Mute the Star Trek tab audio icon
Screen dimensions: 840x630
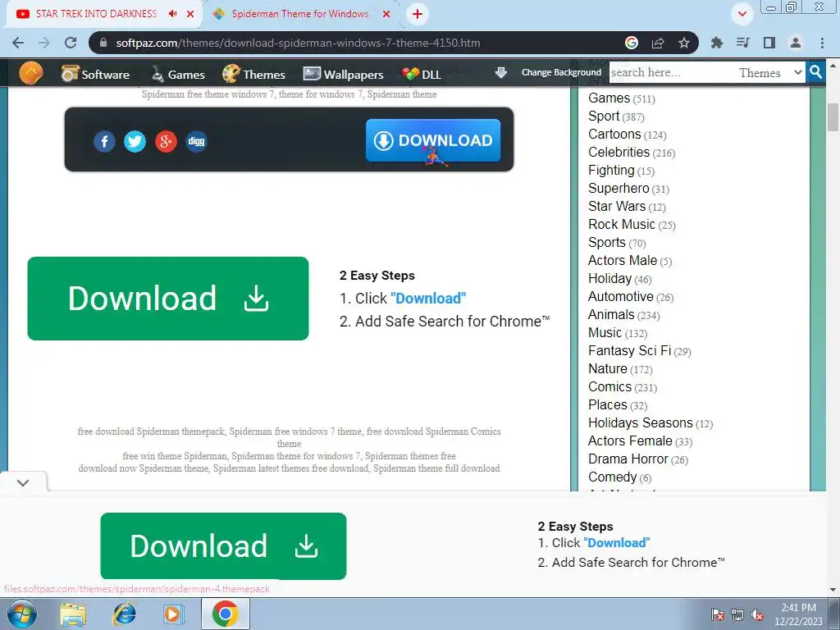pos(172,14)
